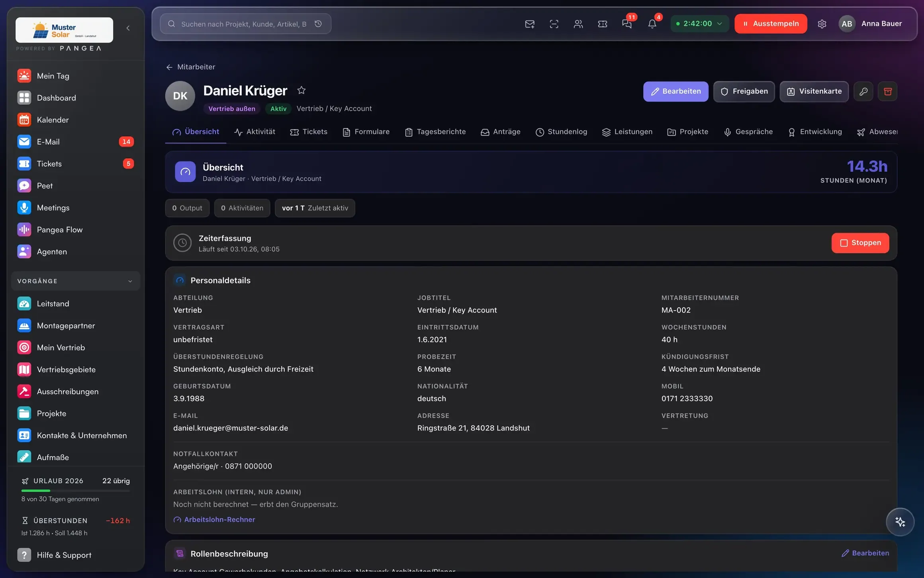The image size is (924, 578).
Task: Open Peet in the sidebar
Action: click(x=76, y=186)
